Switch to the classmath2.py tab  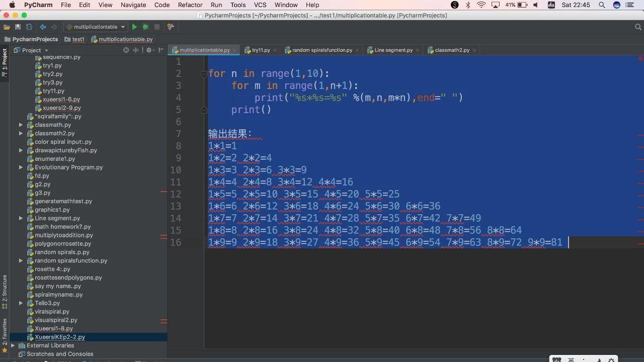coord(452,50)
